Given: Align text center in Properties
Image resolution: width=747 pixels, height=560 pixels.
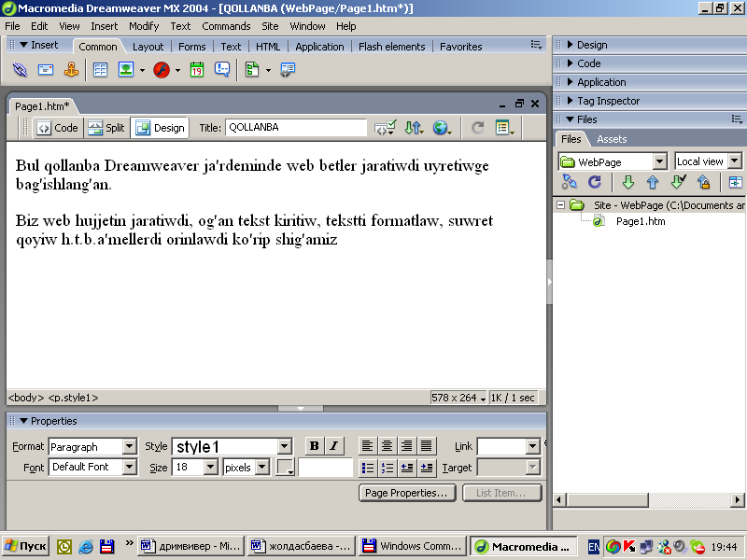Looking at the screenshot, I should coord(387,446).
